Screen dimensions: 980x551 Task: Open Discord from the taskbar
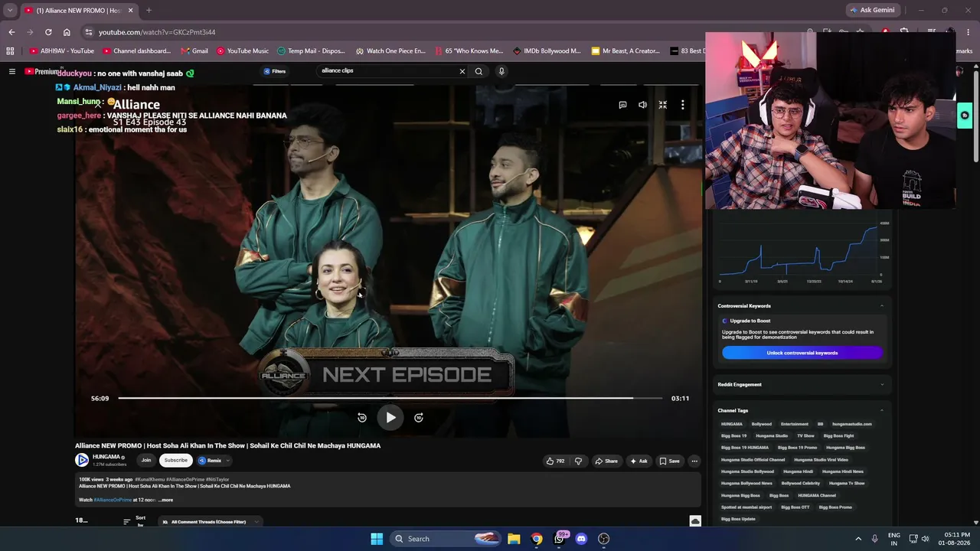click(581, 539)
